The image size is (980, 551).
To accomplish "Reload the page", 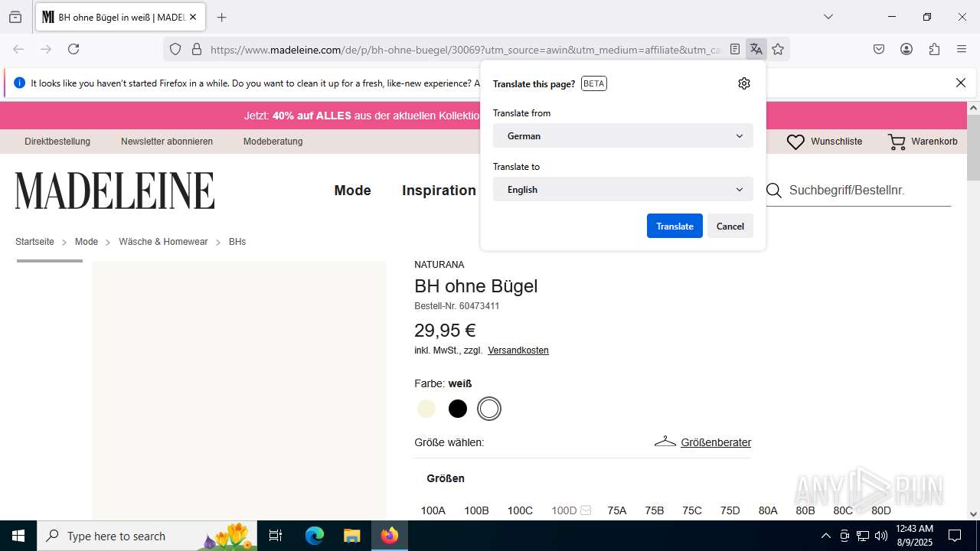I will click(x=73, y=49).
